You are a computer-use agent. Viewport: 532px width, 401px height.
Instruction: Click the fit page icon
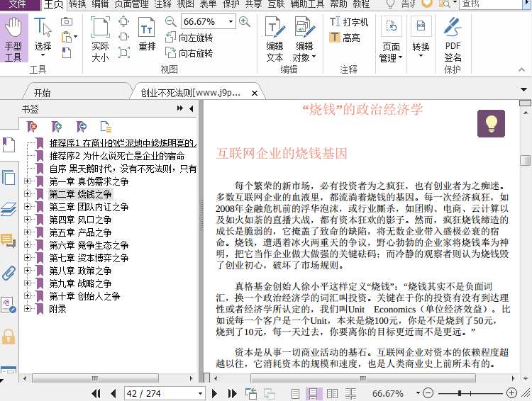(x=124, y=22)
